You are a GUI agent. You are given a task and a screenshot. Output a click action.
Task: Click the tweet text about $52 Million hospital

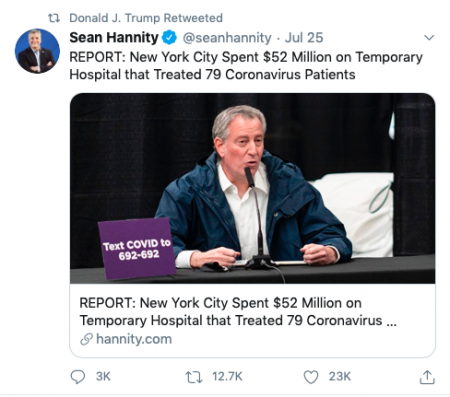246,66
